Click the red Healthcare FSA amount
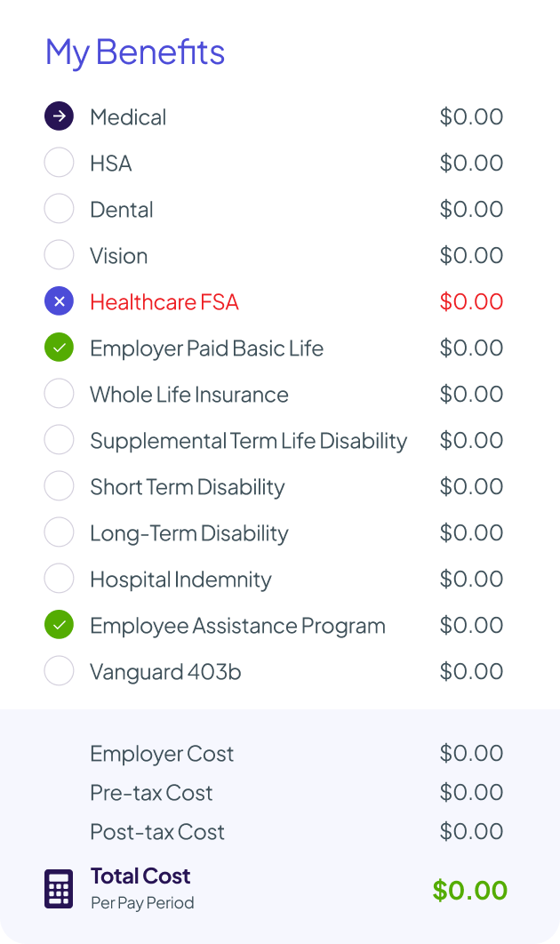Image resolution: width=560 pixels, height=944 pixels. [471, 302]
